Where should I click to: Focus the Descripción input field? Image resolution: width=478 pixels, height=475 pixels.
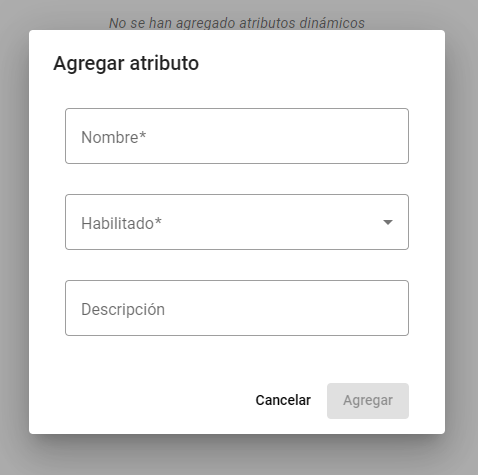tap(237, 308)
